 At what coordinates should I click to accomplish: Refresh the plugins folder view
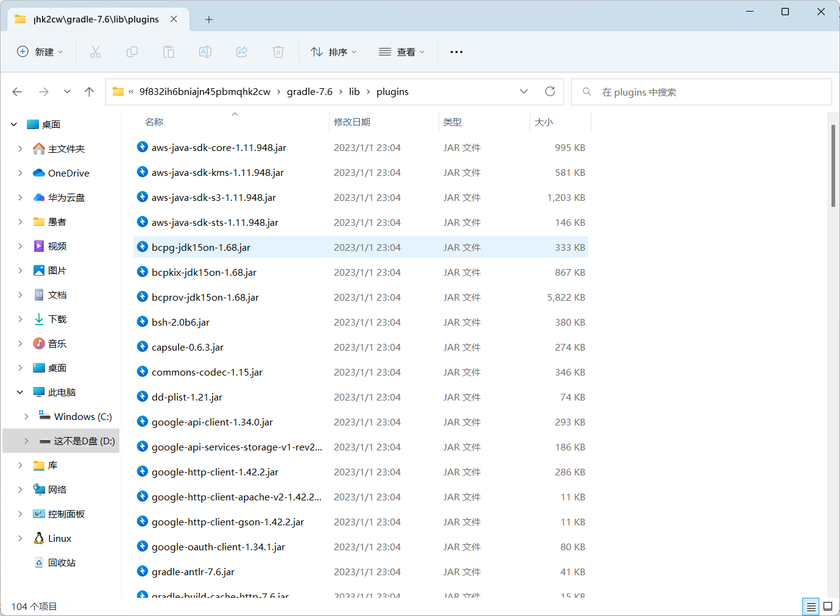[550, 91]
